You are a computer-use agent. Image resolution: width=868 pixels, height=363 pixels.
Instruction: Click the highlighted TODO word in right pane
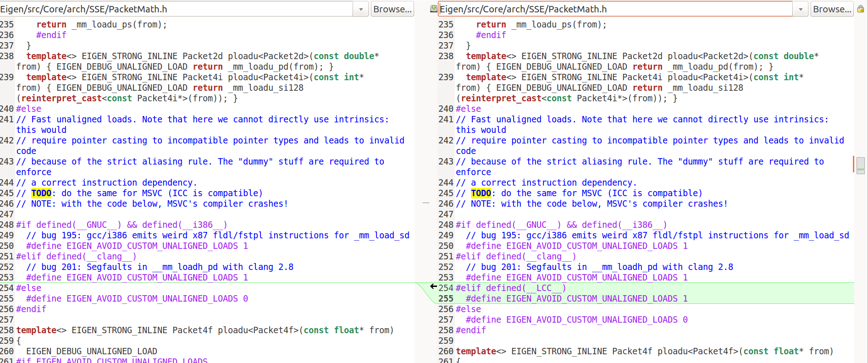481,193
